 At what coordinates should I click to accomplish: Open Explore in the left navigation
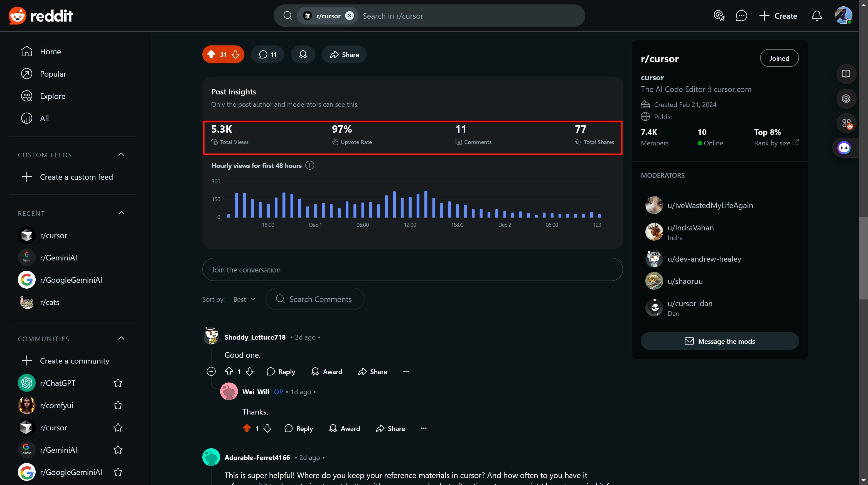(52, 96)
